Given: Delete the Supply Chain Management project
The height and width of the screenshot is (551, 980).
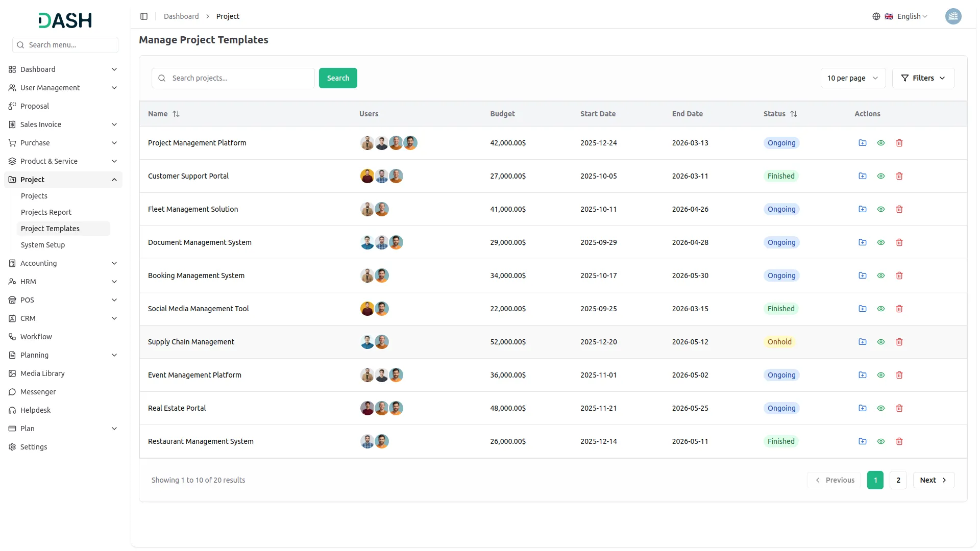Looking at the screenshot, I should click(899, 342).
